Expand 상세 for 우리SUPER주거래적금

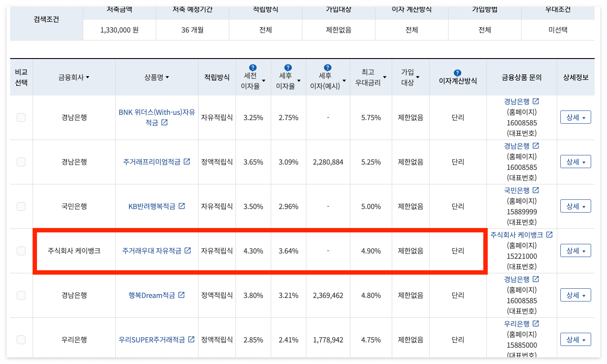coord(575,340)
